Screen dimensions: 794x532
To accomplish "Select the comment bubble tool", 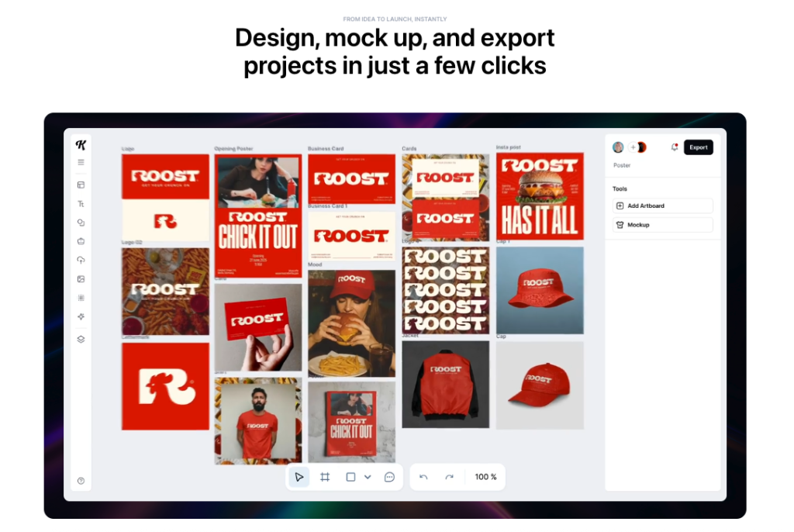I will pos(389,477).
